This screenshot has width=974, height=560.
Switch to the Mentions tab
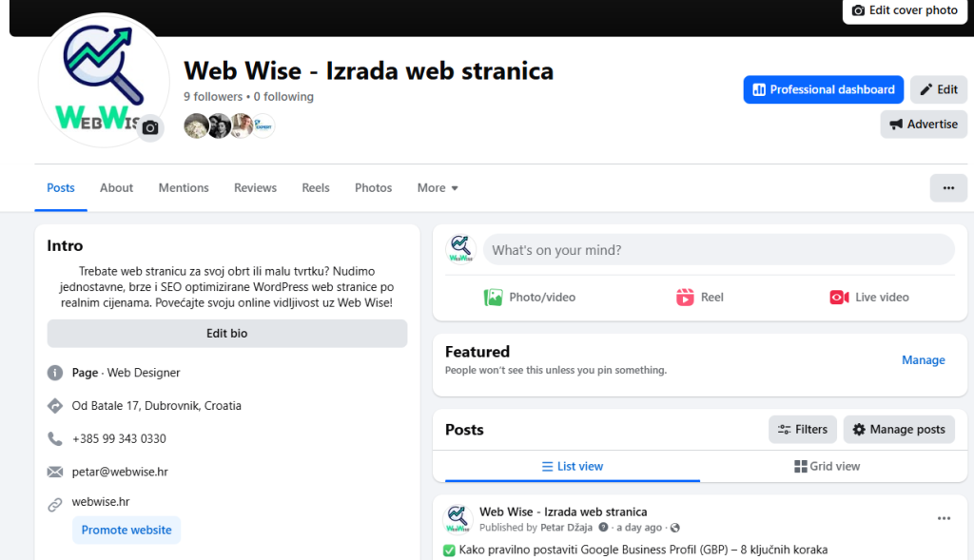(184, 187)
